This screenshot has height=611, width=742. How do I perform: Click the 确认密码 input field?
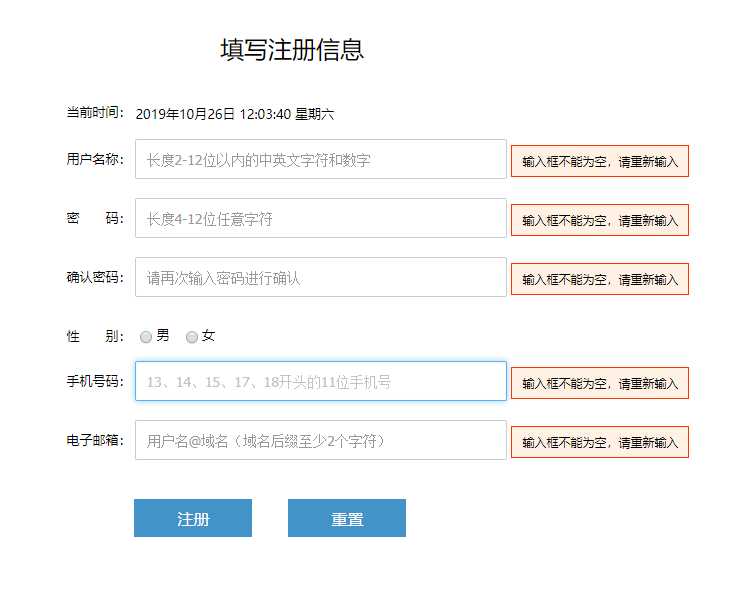320,277
